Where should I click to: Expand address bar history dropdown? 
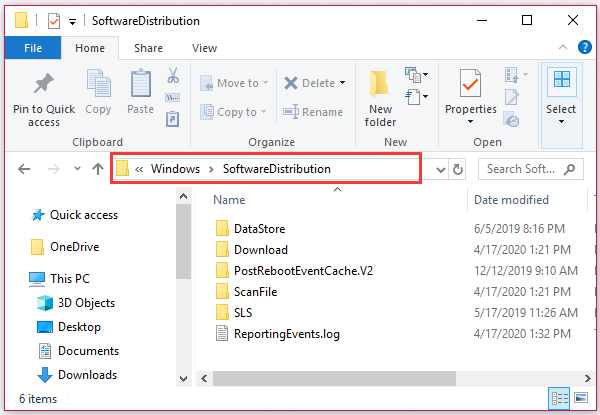click(440, 169)
